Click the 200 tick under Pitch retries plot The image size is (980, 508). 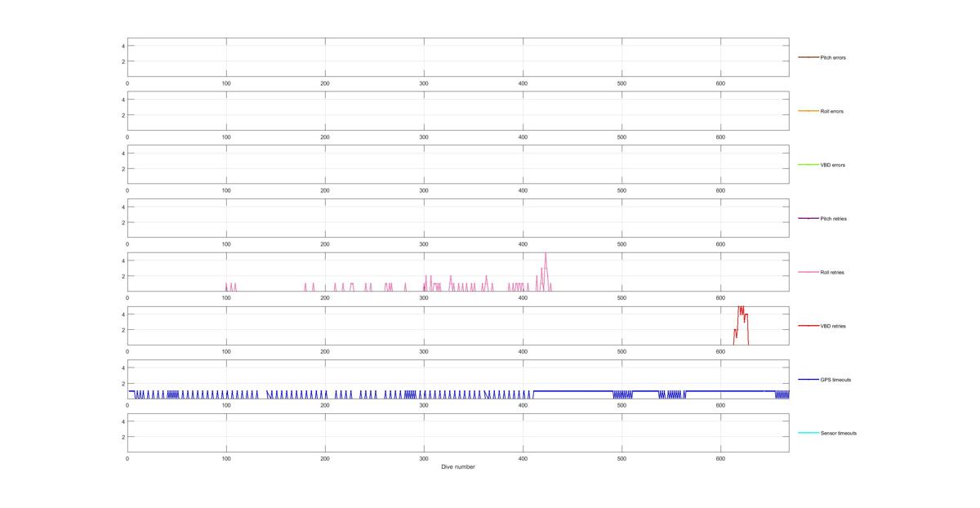click(x=325, y=243)
